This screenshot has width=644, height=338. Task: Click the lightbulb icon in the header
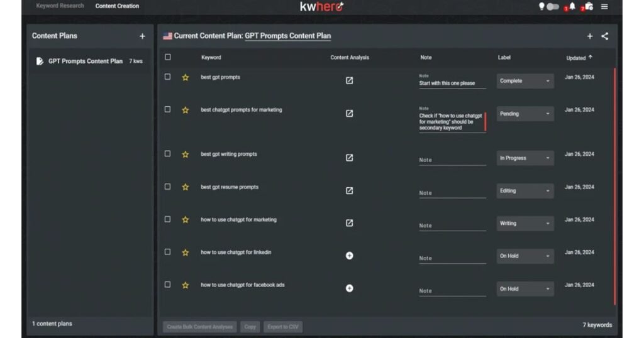(541, 6)
